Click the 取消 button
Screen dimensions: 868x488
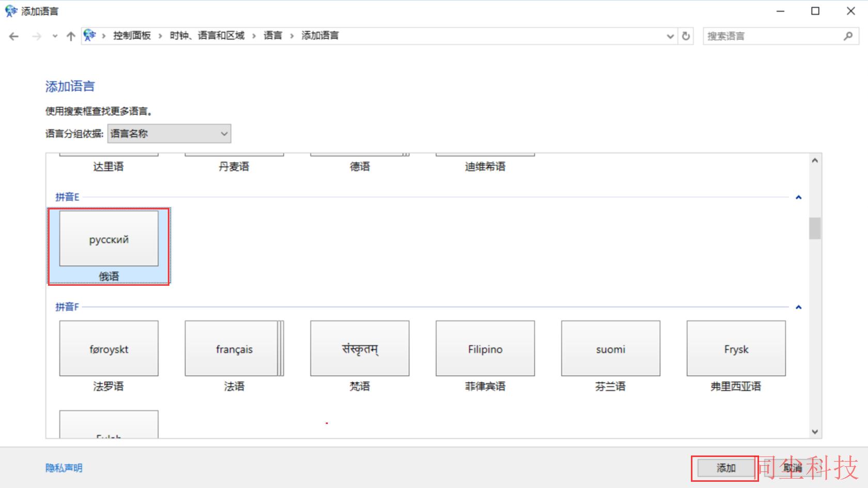793,468
